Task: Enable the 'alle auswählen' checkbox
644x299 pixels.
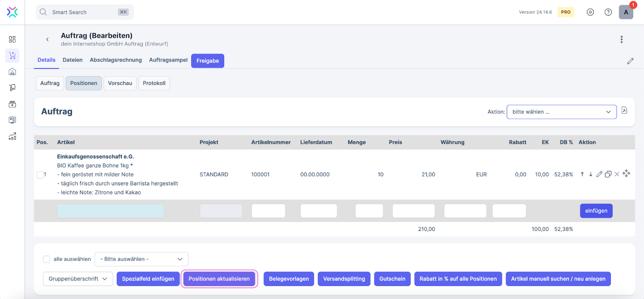Action: tap(47, 259)
